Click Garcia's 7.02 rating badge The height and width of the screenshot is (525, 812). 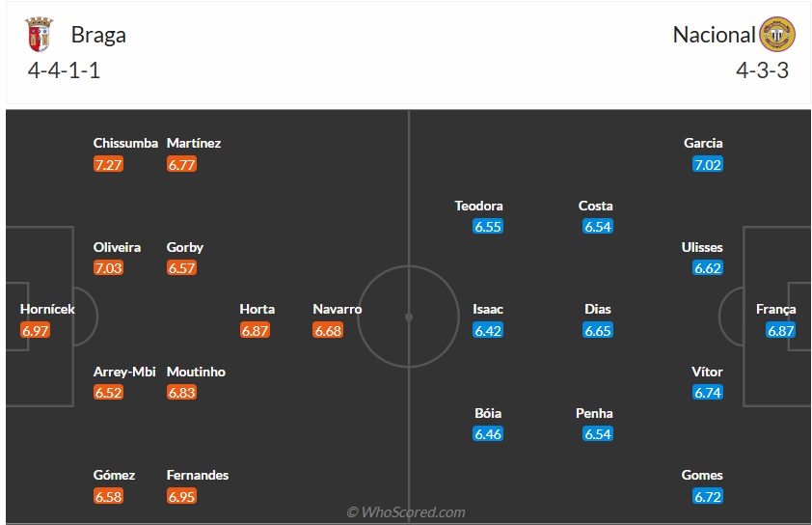tap(707, 165)
